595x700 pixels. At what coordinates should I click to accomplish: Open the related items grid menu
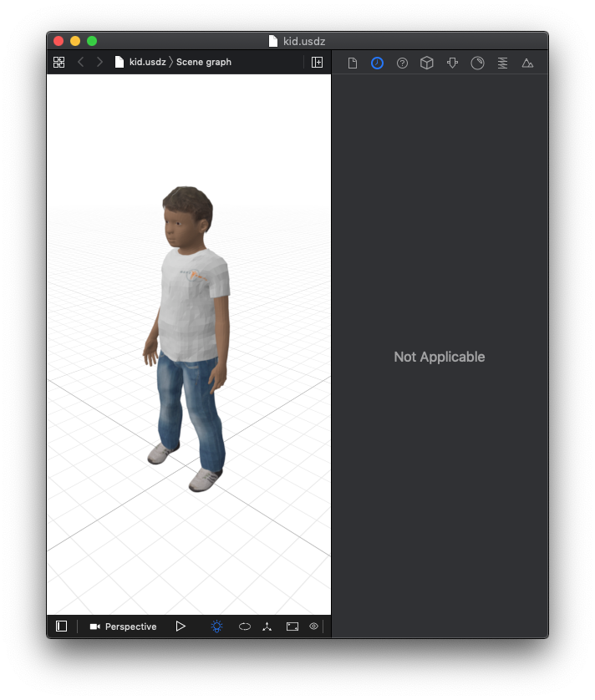(x=59, y=62)
